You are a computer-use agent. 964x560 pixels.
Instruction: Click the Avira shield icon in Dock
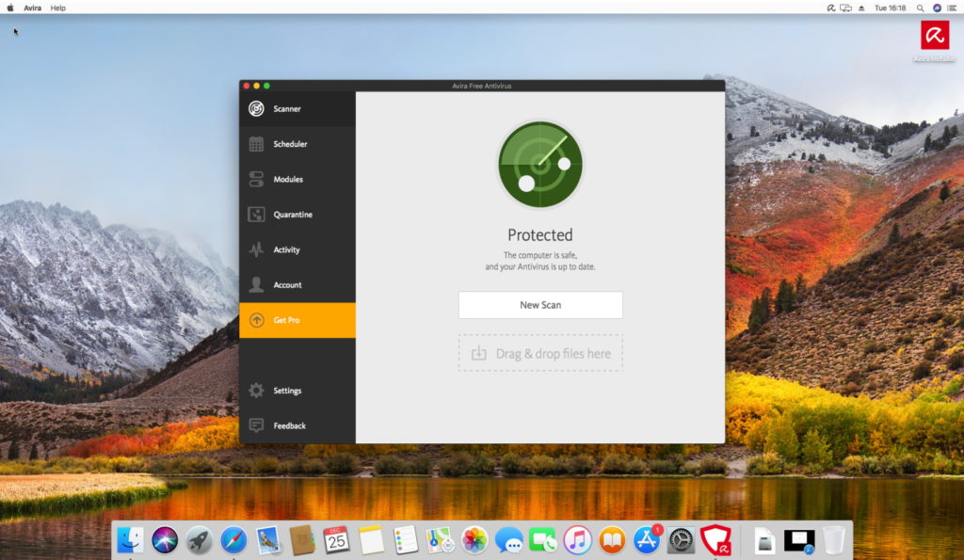[715, 539]
